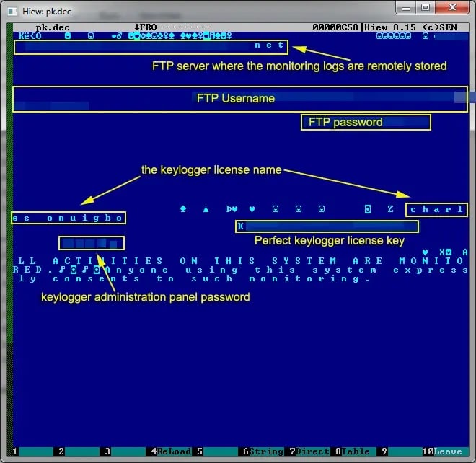
Task: Click the empty function key slot 3
Action: pyautogui.click(x=126, y=451)
